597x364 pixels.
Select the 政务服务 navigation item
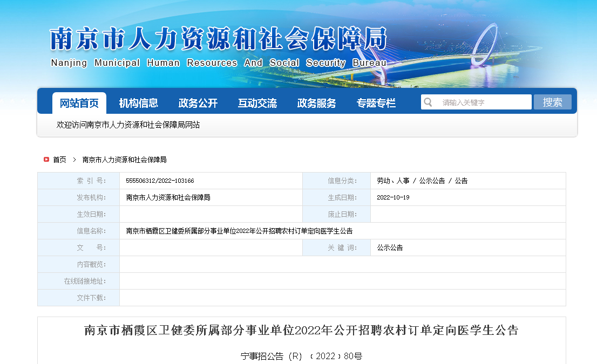pos(317,103)
